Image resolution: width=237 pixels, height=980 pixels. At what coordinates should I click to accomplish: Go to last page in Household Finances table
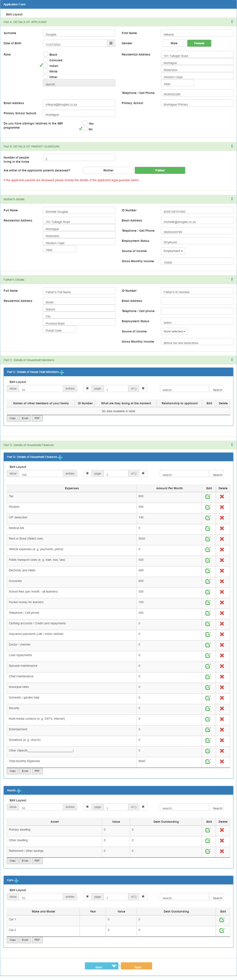pyautogui.click(x=143, y=473)
